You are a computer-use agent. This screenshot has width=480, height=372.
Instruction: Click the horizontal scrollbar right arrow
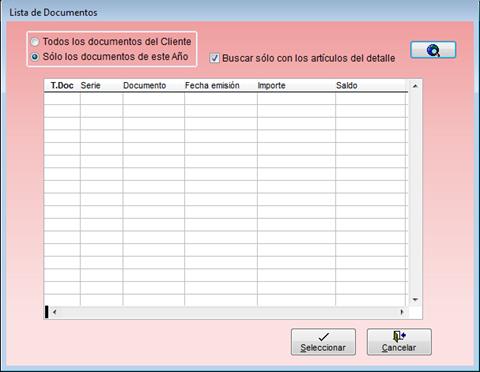402,312
